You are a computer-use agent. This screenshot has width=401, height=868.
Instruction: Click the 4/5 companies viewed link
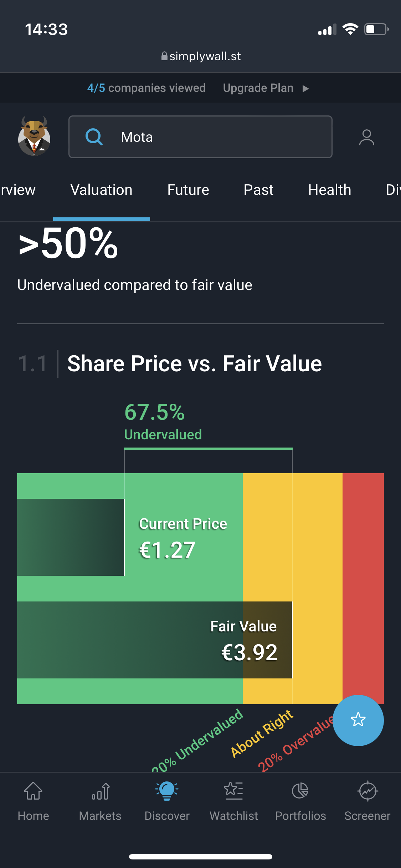pyautogui.click(x=146, y=88)
